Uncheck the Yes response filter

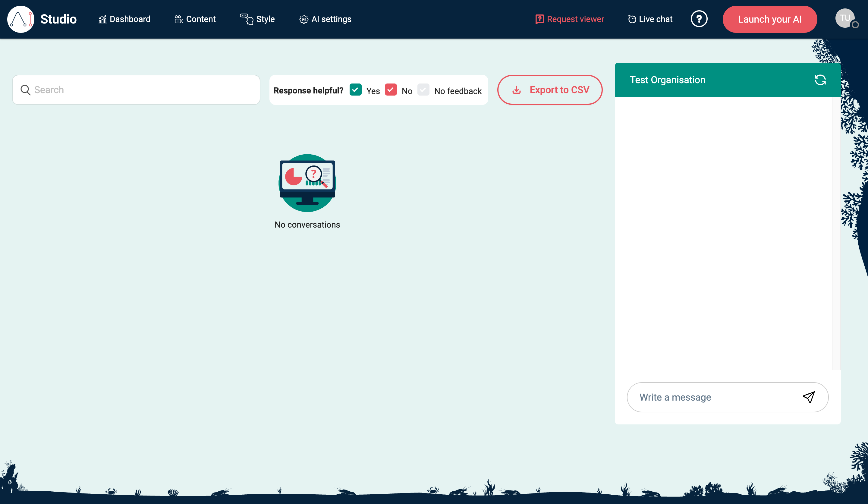coord(355,90)
